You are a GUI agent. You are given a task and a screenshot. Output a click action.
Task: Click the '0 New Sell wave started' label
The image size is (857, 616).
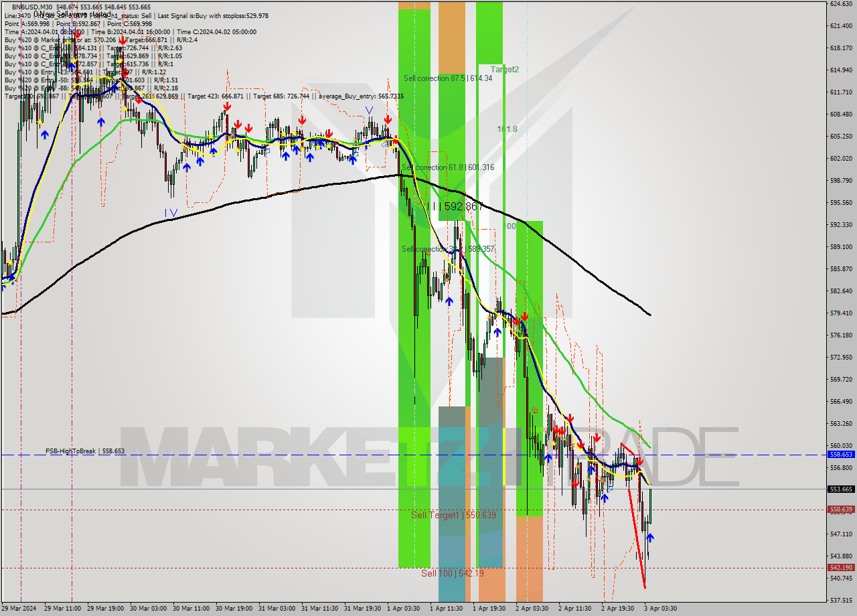coord(72,14)
